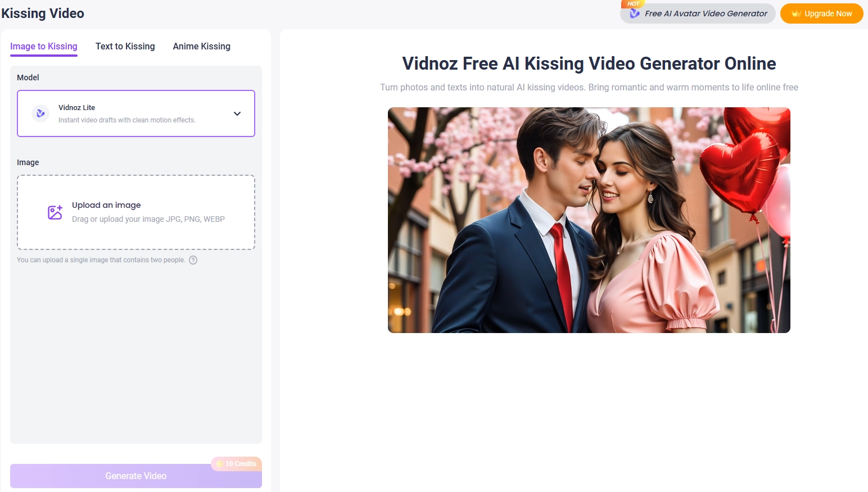The height and width of the screenshot is (492, 868).
Task: Click the coin icon in credits badge
Action: 220,464
